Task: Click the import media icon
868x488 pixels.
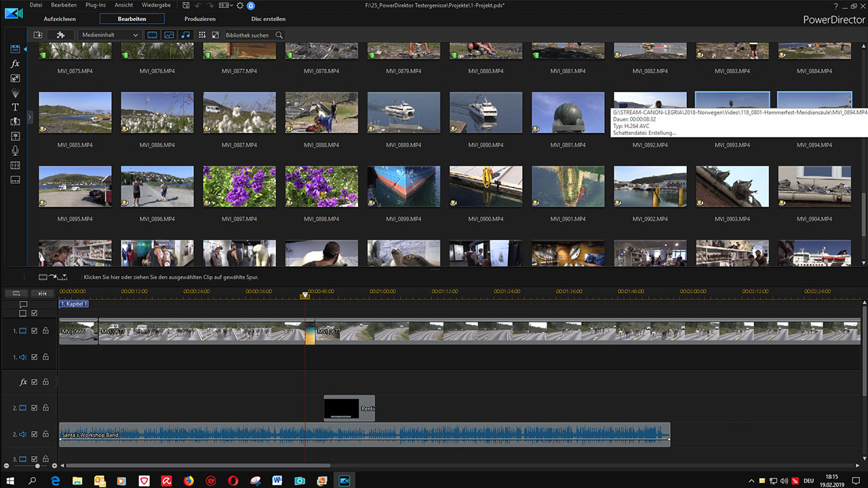Action: click(x=38, y=35)
